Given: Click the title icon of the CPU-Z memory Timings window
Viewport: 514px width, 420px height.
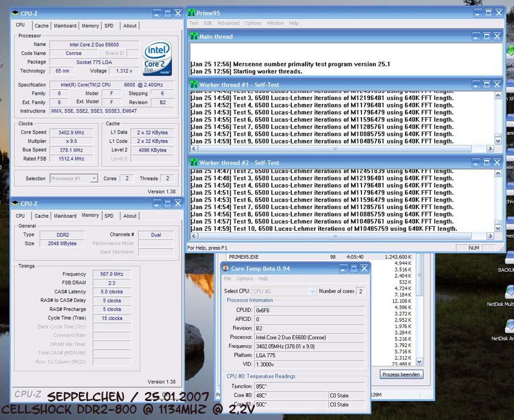Looking at the screenshot, I should coord(15,203).
